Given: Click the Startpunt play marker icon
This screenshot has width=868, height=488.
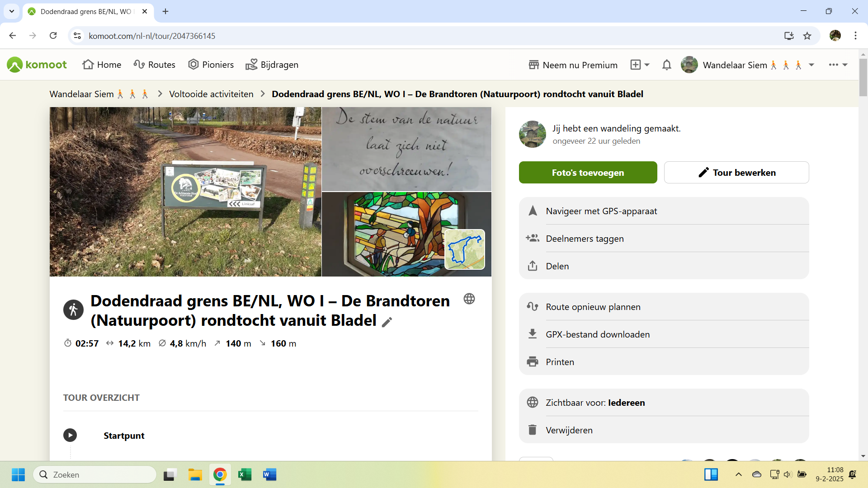Looking at the screenshot, I should [70, 435].
